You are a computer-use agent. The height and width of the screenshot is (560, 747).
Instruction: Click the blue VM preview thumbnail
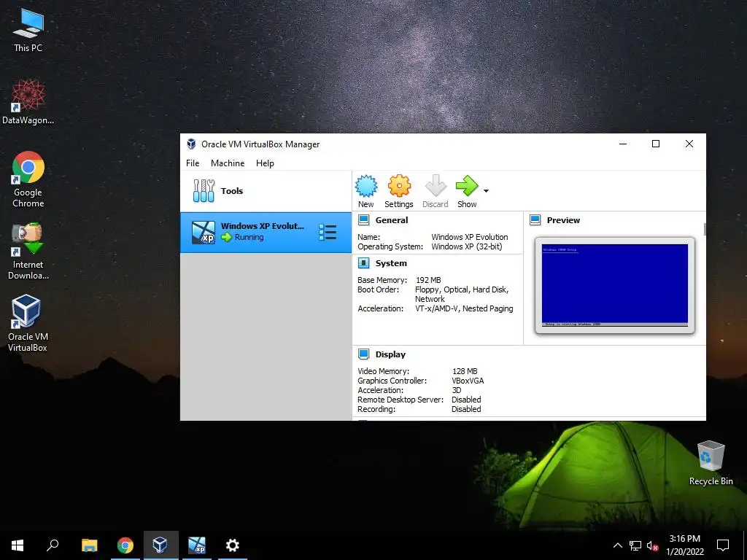(x=614, y=285)
